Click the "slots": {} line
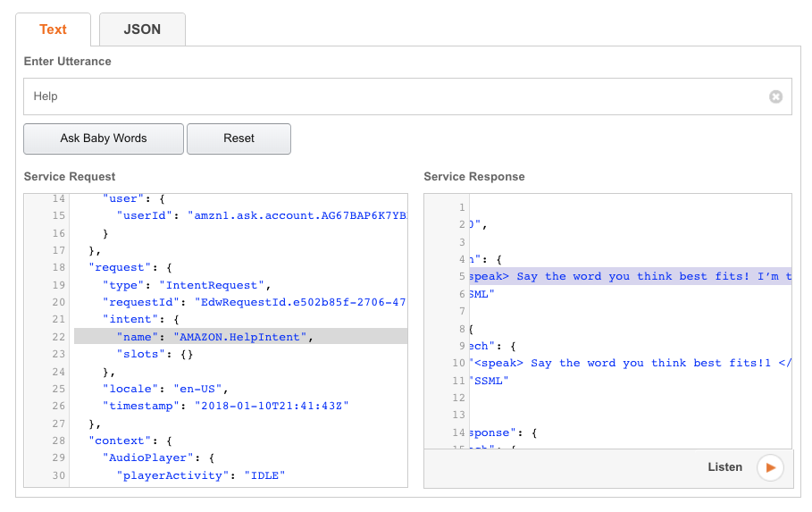This screenshot has height=512, width=812. click(155, 354)
